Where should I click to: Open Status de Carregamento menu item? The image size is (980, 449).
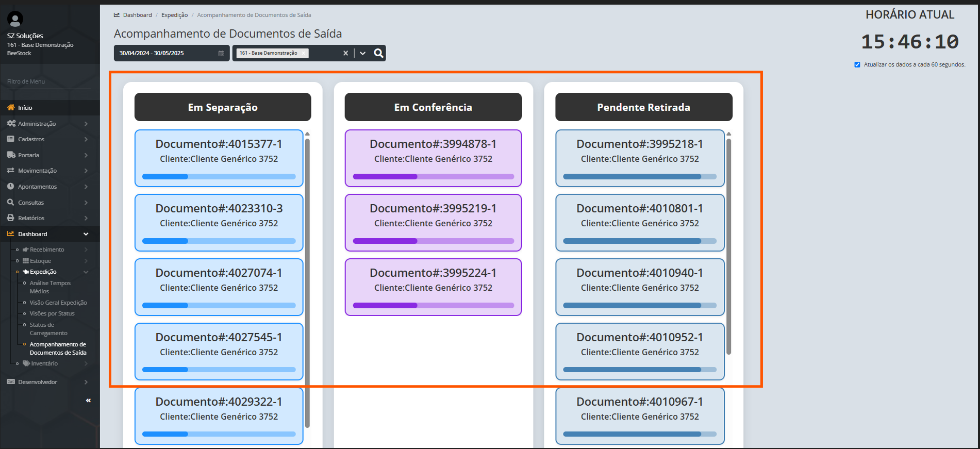48,329
